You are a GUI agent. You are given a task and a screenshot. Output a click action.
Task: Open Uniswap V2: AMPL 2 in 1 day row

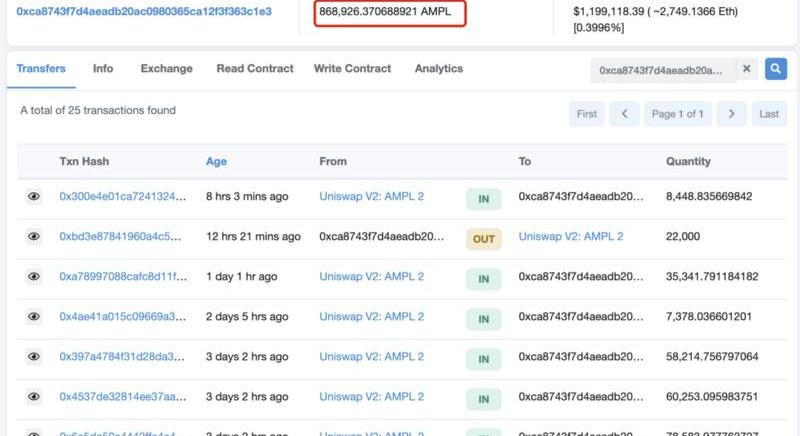(371, 276)
